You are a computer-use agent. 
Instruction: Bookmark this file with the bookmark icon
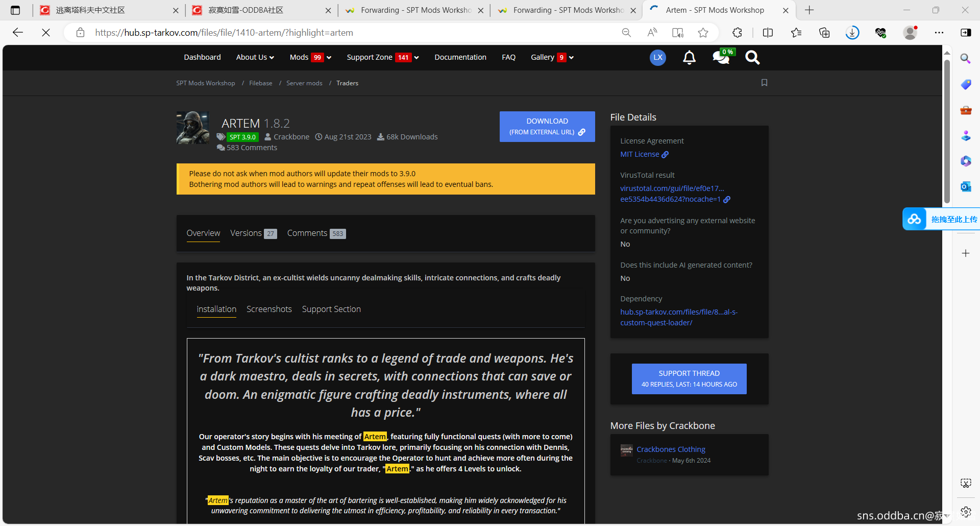[764, 83]
